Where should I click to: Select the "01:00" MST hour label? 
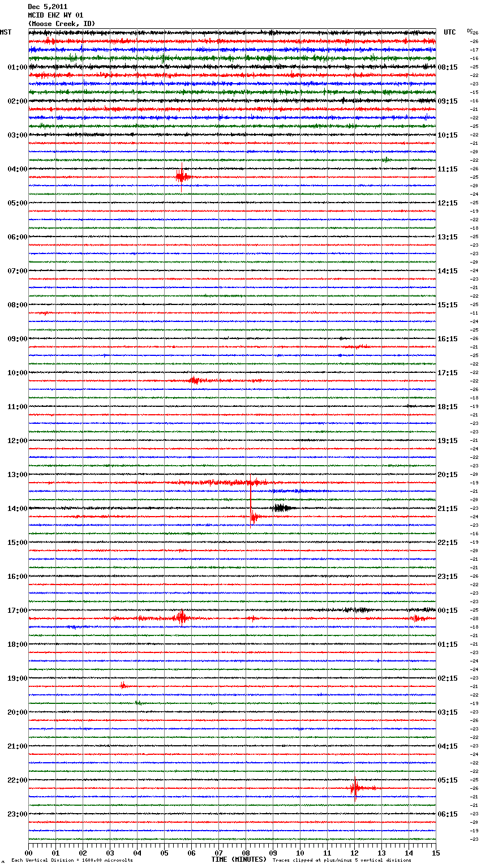18,67
